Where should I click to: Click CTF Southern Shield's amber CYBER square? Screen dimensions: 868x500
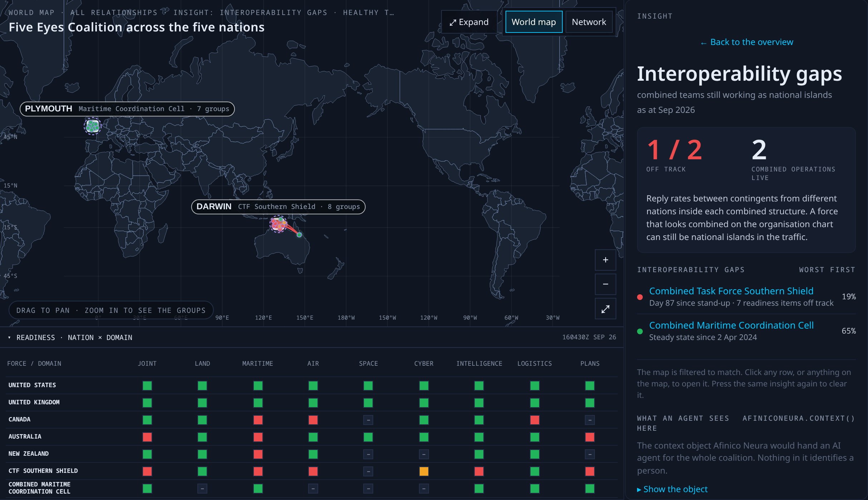(x=424, y=471)
